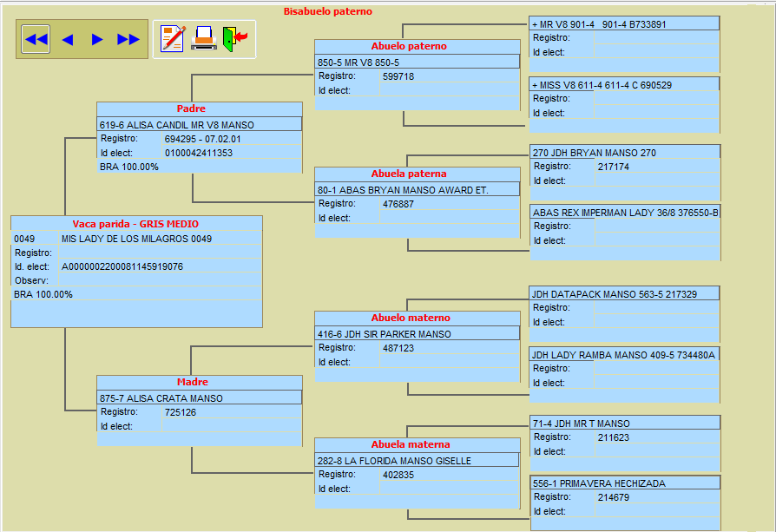Click Abuelo materno 416-6 JDH SIR PARKER name
Screen dimensions: 776x532
[417, 334]
